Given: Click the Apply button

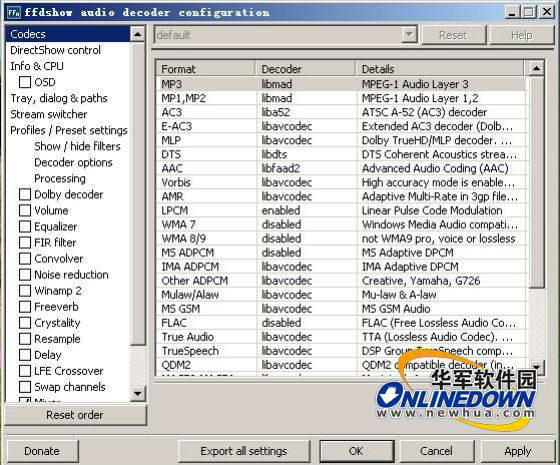Looking at the screenshot, I should 518,451.
